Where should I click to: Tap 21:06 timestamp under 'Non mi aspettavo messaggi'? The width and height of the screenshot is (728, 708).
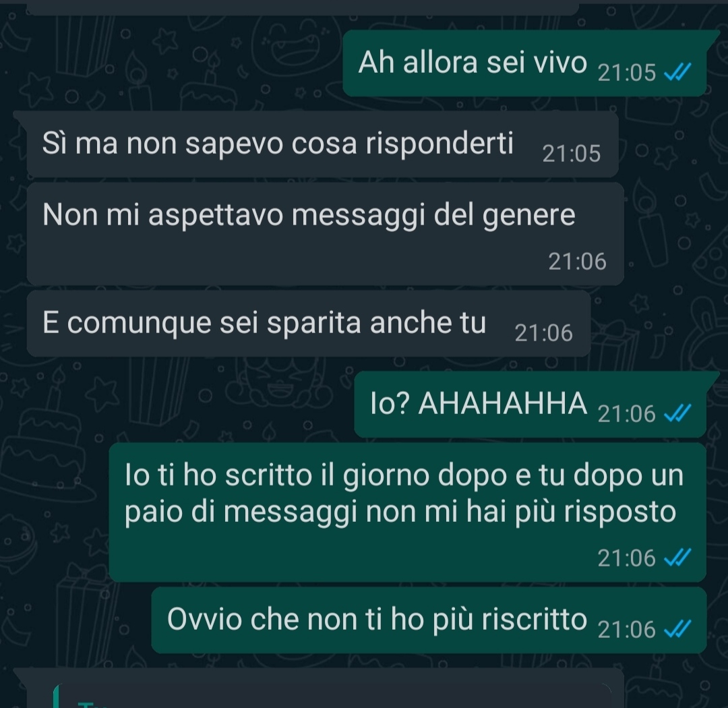[x=577, y=262]
